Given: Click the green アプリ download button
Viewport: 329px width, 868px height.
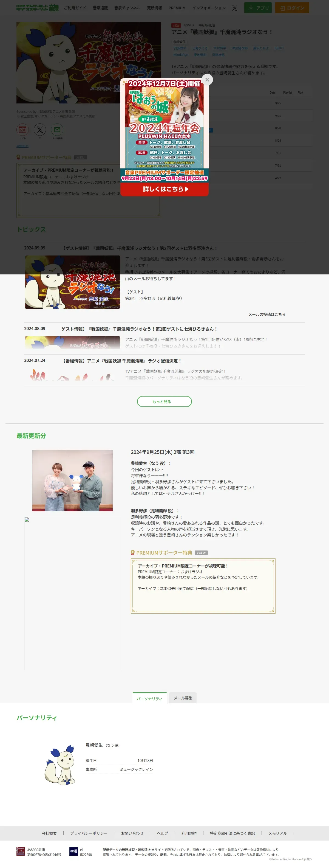Looking at the screenshot, I should 258,8.
